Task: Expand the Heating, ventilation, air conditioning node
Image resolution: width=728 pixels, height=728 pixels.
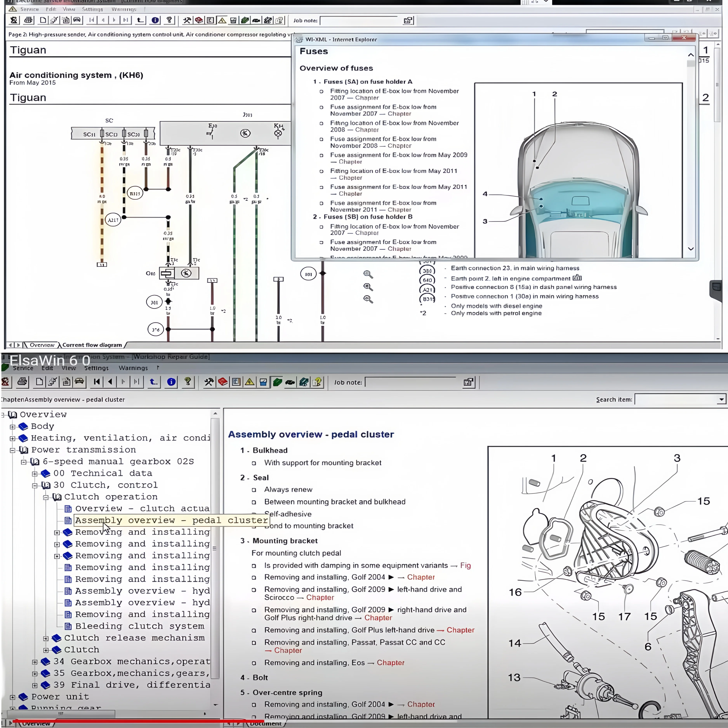Action: tap(12, 438)
